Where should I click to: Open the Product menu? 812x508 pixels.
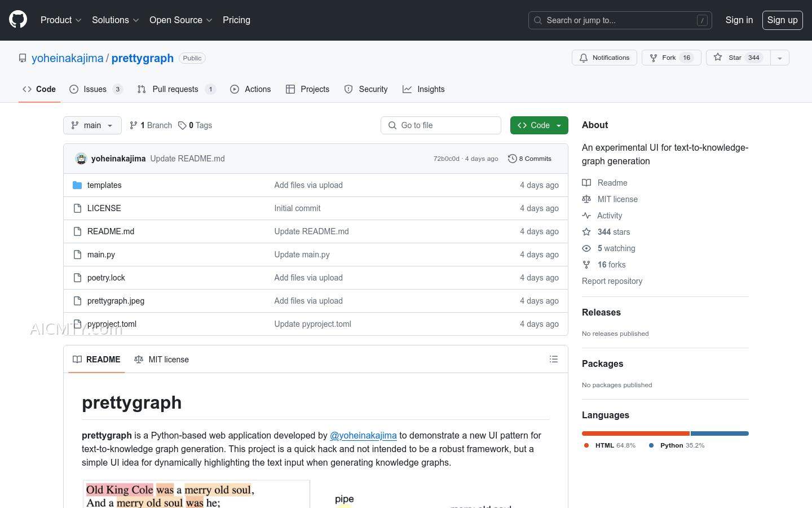[61, 20]
